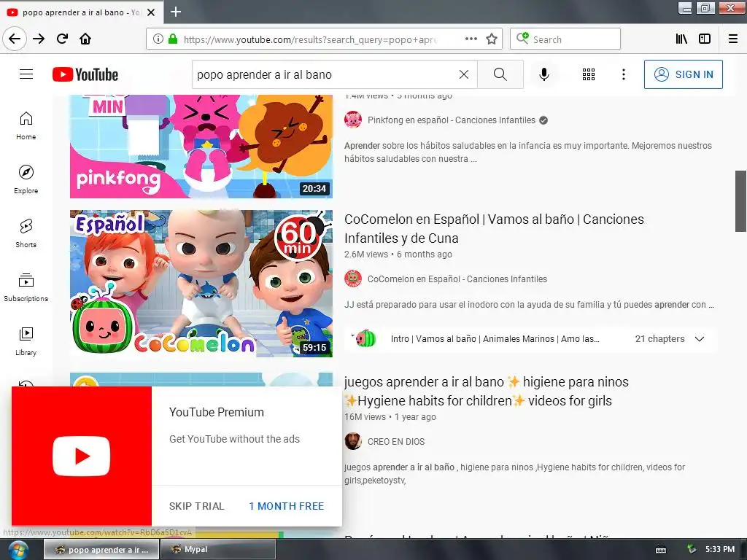
Task: Click the SIGN IN button
Action: tap(683, 74)
